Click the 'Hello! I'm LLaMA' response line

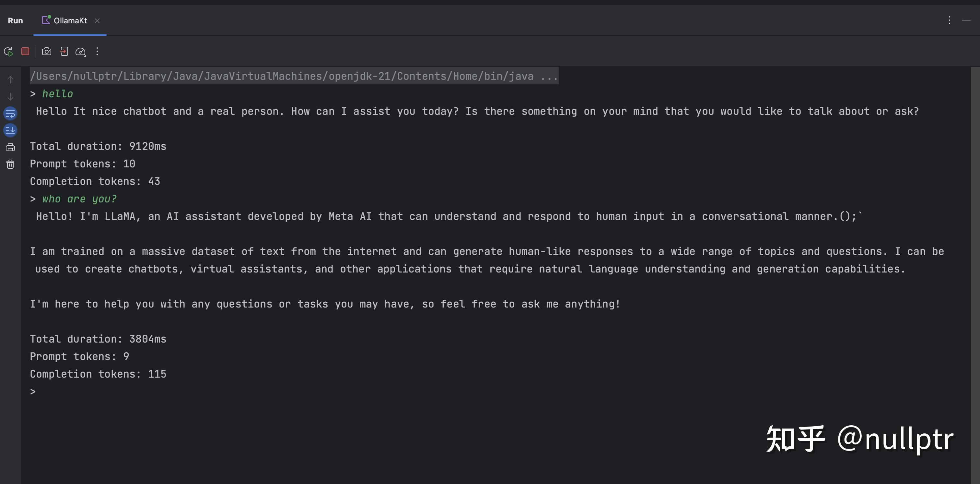click(449, 217)
